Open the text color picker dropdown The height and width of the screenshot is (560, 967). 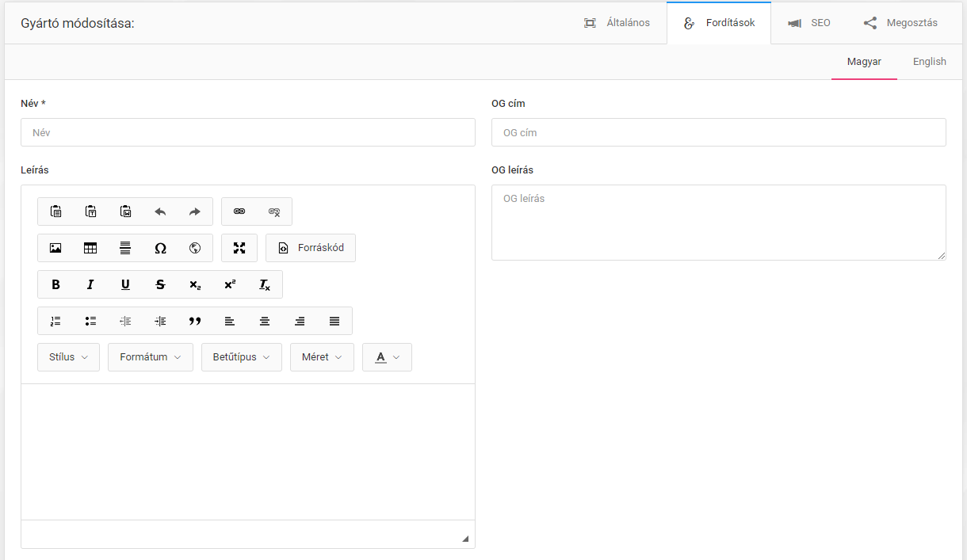387,357
